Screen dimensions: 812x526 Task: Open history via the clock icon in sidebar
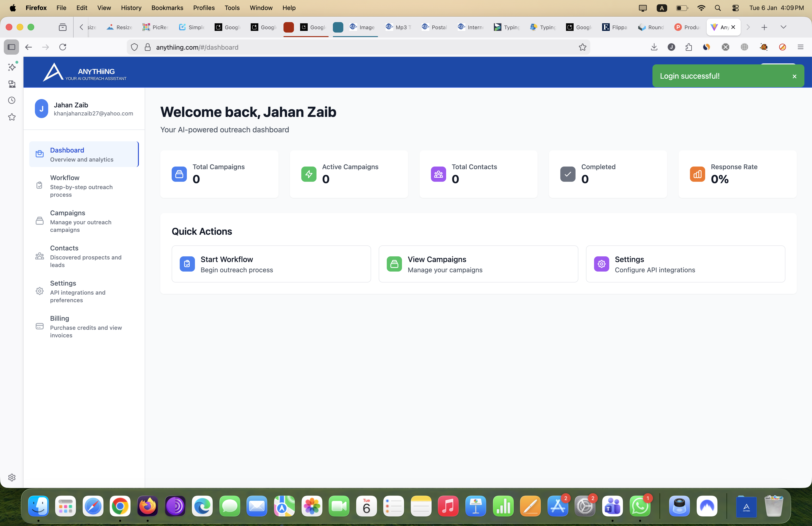click(12, 100)
